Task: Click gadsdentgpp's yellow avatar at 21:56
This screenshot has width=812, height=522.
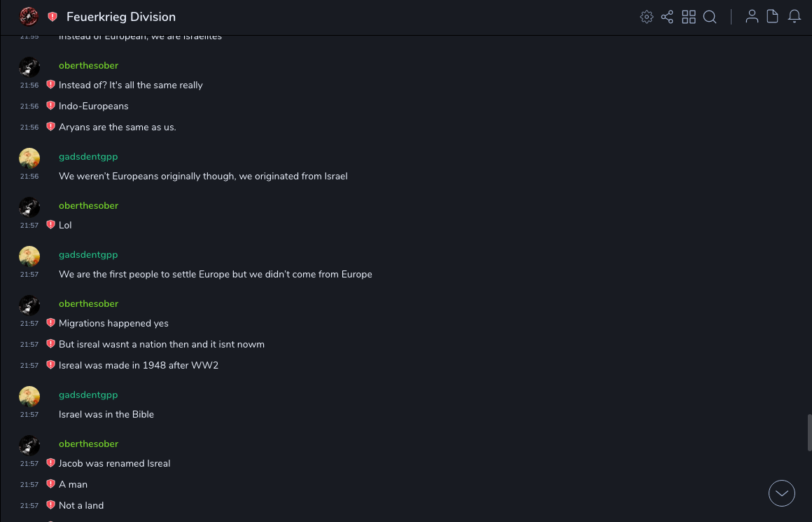Action: coord(29,158)
